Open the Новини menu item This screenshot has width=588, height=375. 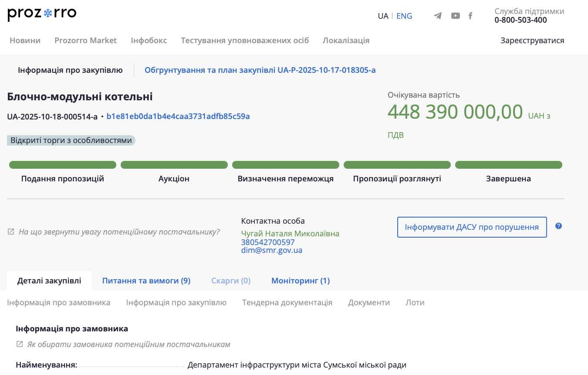[25, 41]
